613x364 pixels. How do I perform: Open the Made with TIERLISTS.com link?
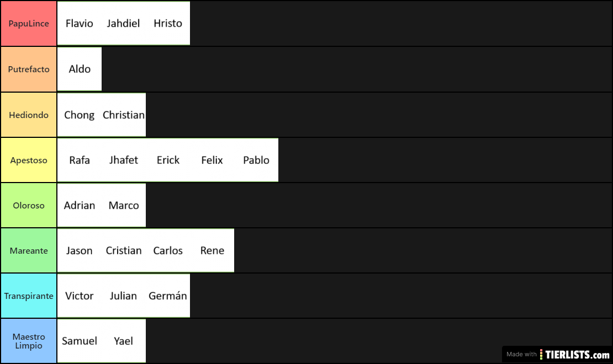point(557,355)
